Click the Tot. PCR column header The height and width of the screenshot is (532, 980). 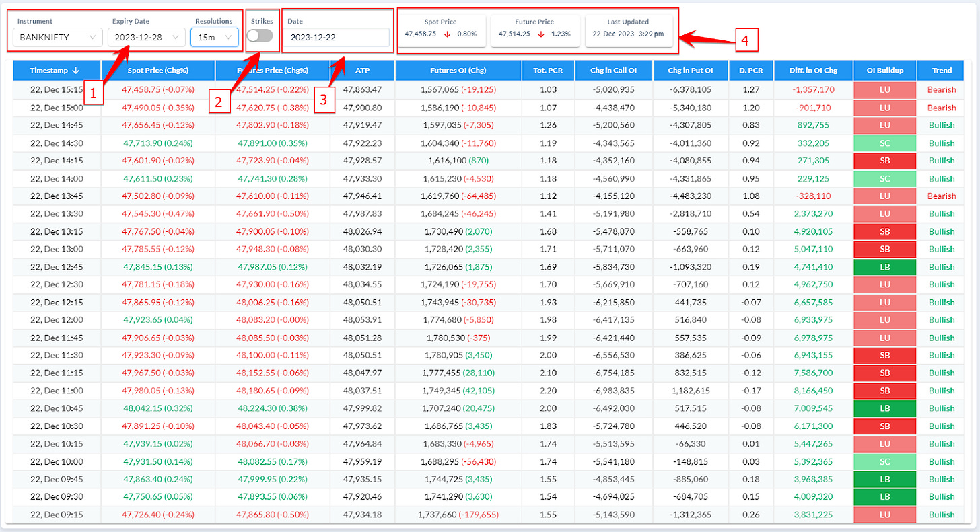click(548, 70)
